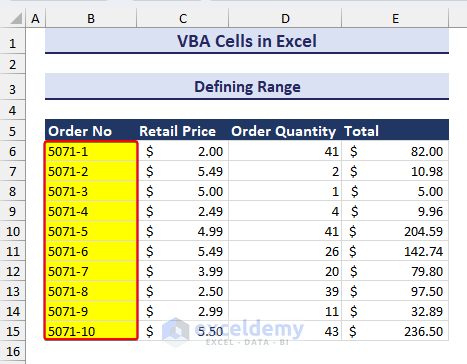Select row 5 header
The height and width of the screenshot is (364, 467).
[x=13, y=131]
